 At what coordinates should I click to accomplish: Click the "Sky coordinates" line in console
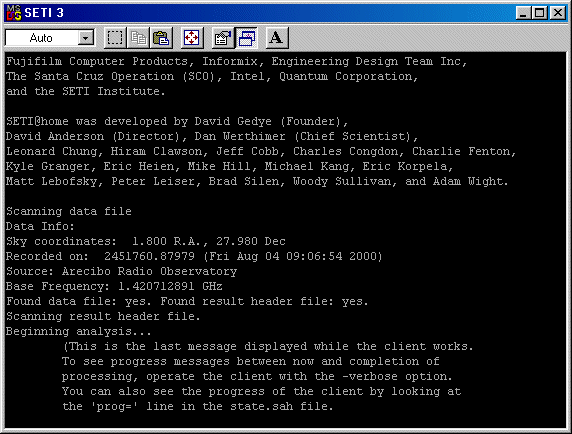click(x=146, y=241)
